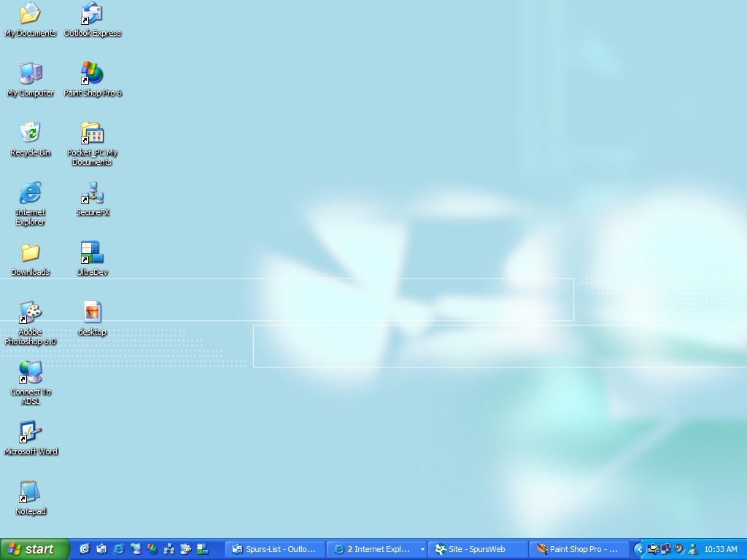Open the Adobe Photoshop 6.0 desktop icon
The image size is (747, 560).
30,313
